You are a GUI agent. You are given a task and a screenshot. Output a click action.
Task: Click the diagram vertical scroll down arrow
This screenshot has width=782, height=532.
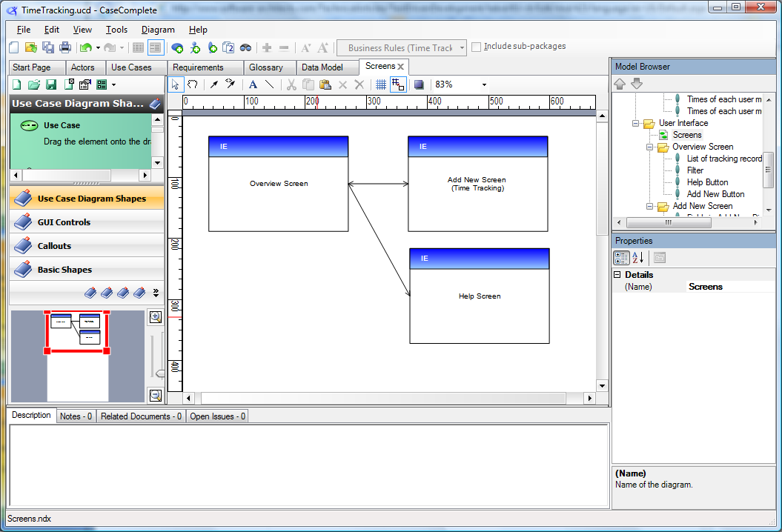coord(602,386)
